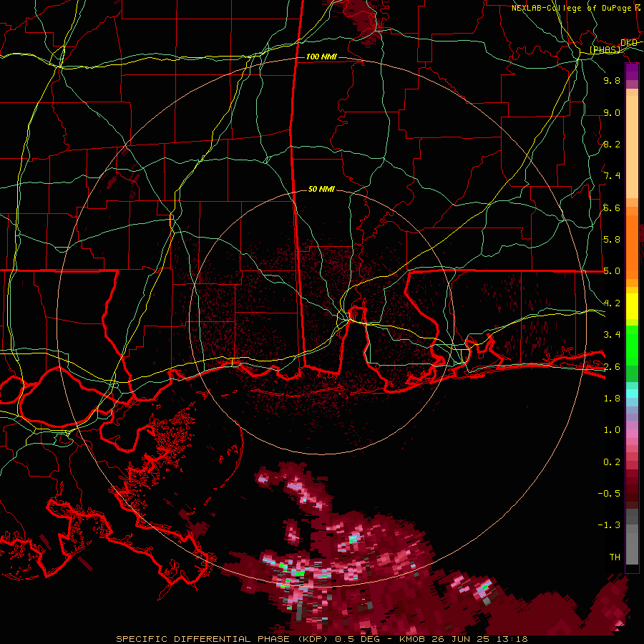The height and width of the screenshot is (644, 644).
Task: Click the cyan band of the color bar
Action: click(x=632, y=393)
